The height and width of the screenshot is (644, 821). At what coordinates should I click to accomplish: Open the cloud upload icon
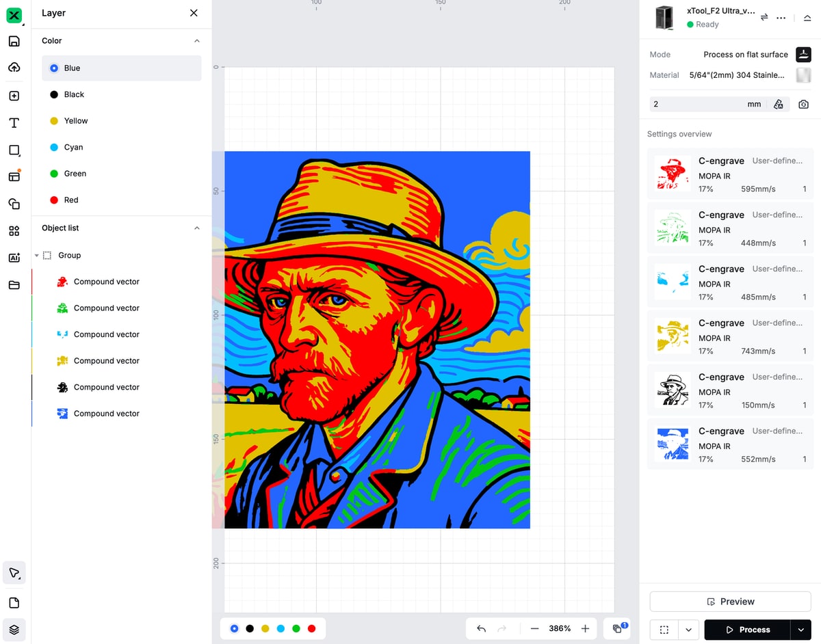14,67
